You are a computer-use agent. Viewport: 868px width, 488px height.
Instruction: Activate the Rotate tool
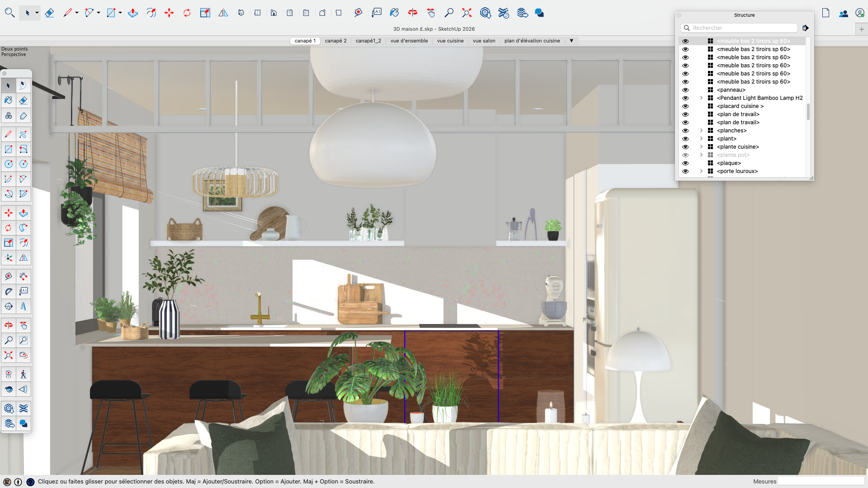[x=187, y=13]
